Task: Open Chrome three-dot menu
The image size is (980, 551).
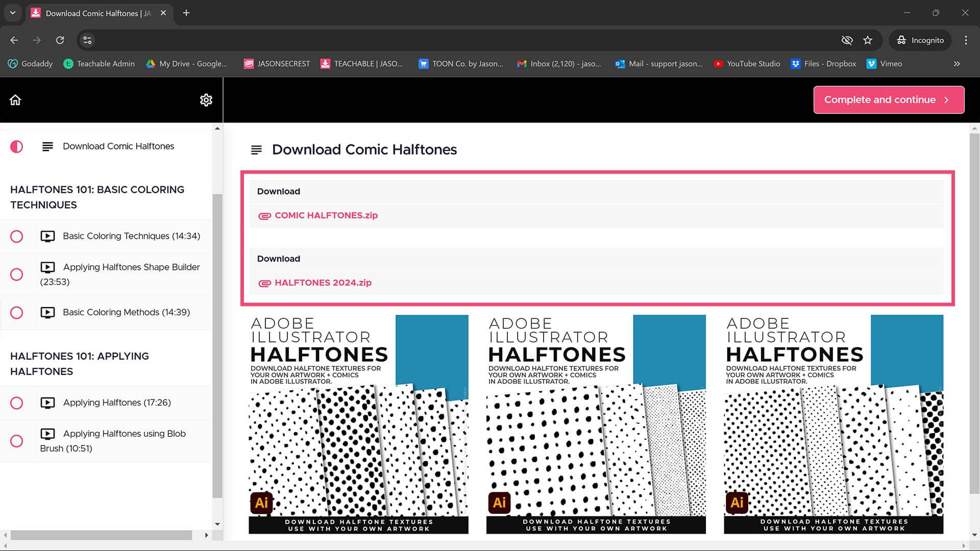Action: 966,40
